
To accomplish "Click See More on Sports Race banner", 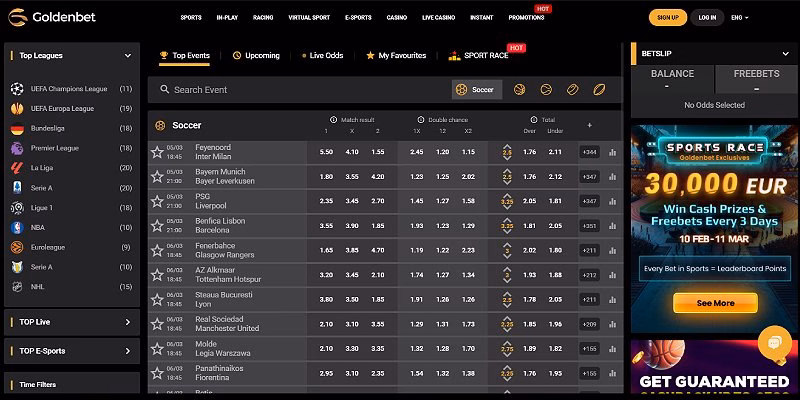I will click(x=715, y=303).
